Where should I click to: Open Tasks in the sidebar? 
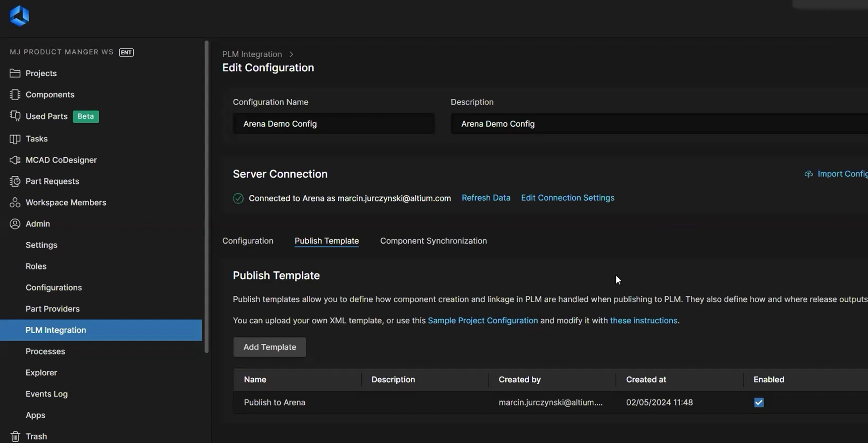click(37, 139)
